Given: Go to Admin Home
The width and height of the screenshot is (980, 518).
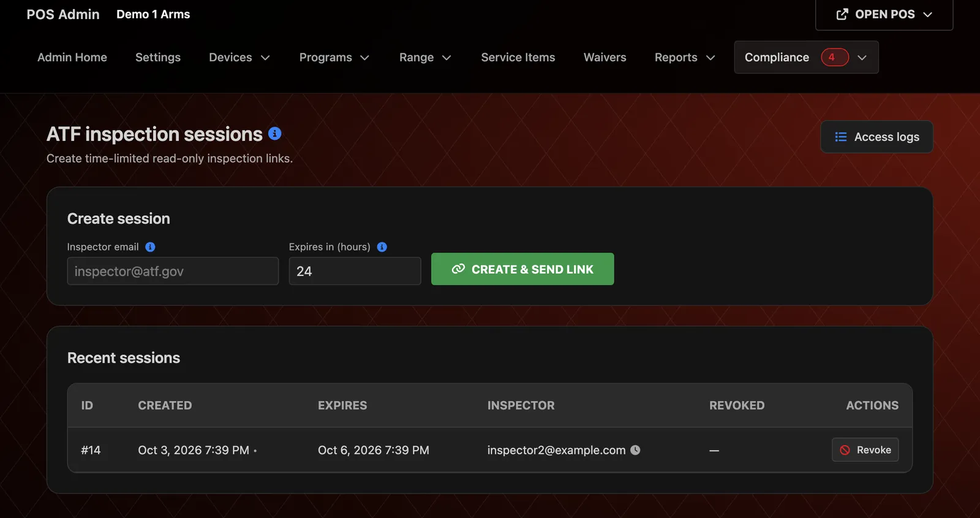Looking at the screenshot, I should point(72,57).
